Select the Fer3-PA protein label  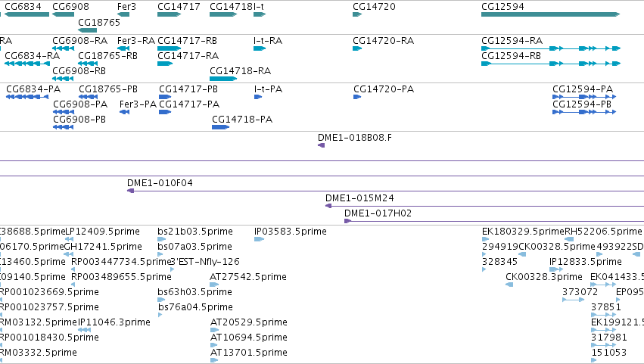pos(138,104)
